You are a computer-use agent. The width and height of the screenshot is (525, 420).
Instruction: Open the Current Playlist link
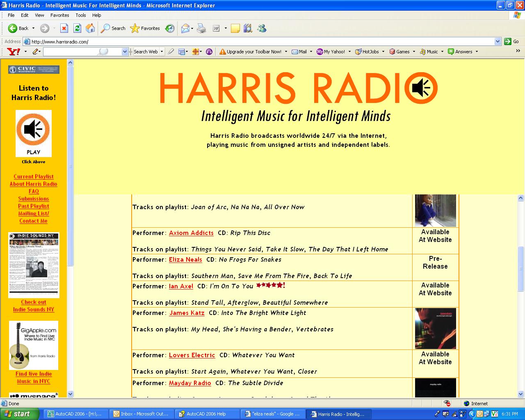pyautogui.click(x=34, y=177)
